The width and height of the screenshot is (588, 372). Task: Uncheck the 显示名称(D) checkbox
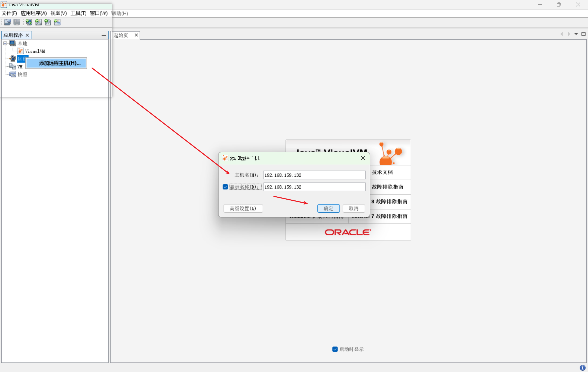[225, 187]
